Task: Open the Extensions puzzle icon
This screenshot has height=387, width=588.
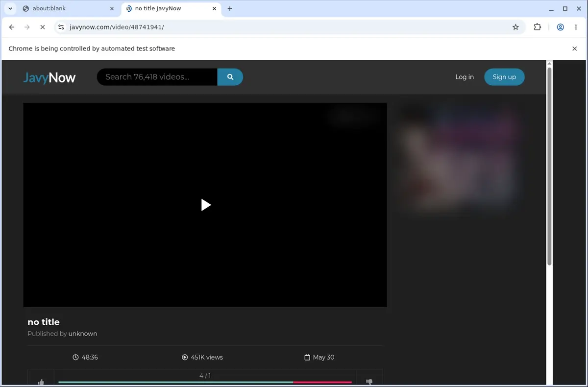Action: pos(538,27)
